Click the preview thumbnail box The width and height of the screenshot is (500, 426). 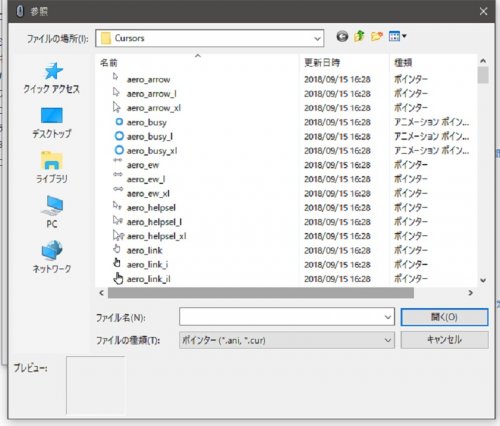[96, 385]
